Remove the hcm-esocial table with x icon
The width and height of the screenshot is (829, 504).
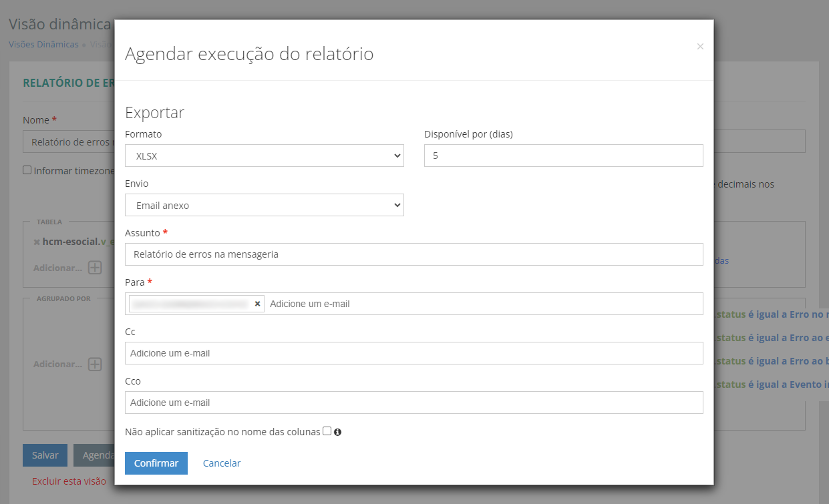(37, 242)
